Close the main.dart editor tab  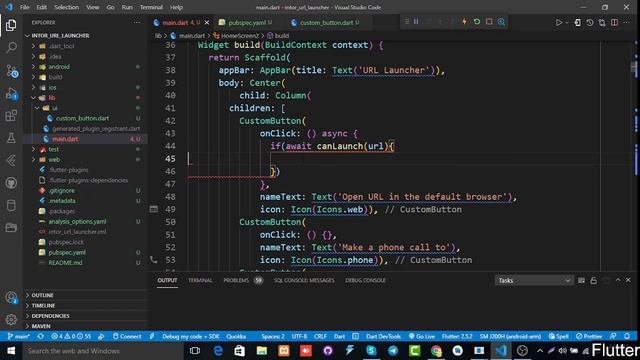207,22
